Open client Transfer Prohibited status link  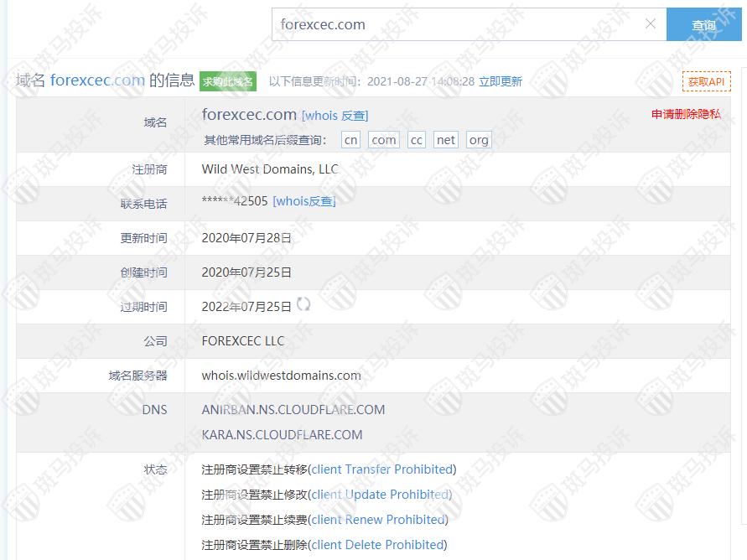(382, 469)
